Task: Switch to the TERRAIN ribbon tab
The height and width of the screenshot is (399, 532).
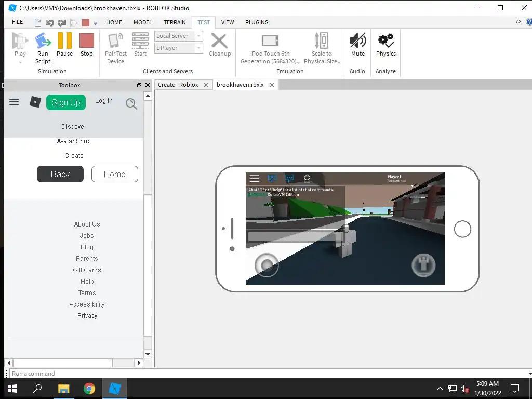Action: (175, 22)
